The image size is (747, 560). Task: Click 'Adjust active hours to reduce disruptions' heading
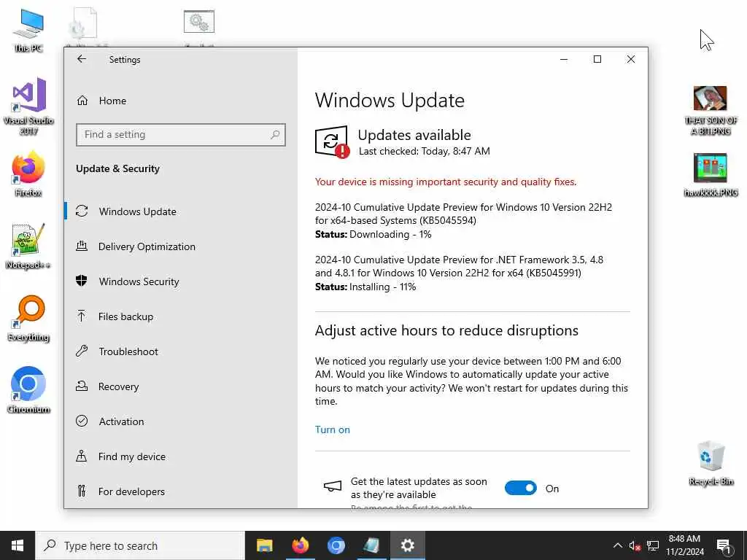446,330
